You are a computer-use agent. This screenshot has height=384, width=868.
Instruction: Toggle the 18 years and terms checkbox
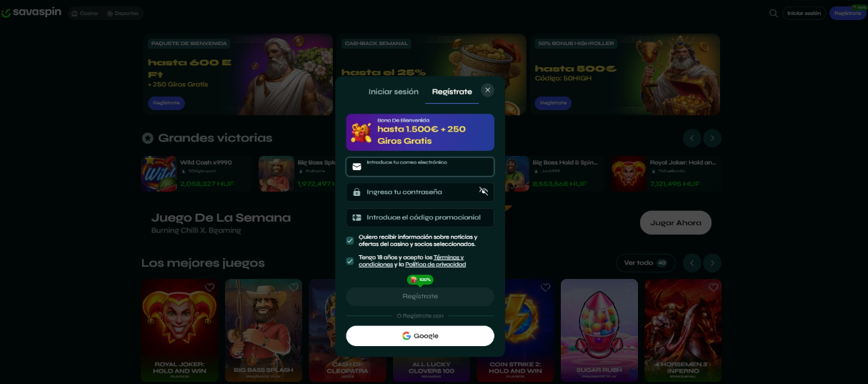[x=350, y=261]
